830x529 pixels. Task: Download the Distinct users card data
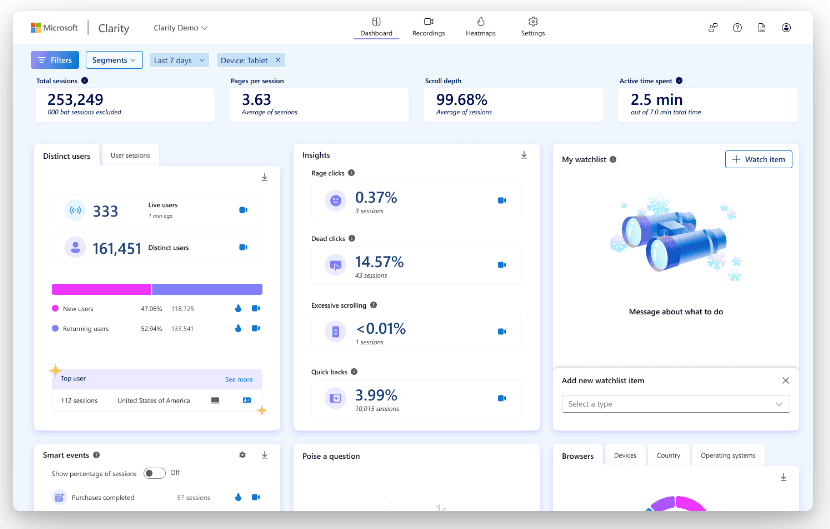[x=265, y=177]
